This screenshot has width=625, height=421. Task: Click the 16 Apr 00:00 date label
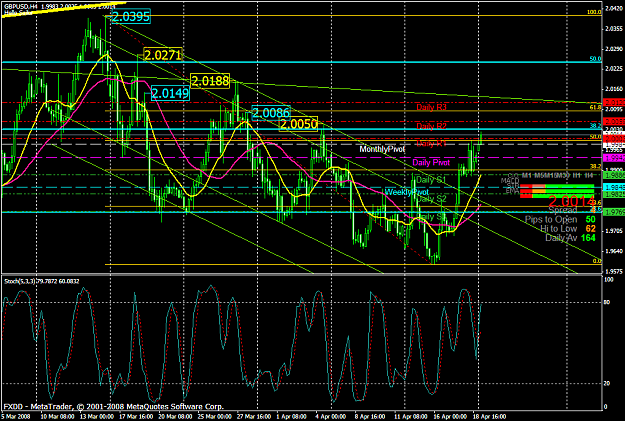(450, 417)
